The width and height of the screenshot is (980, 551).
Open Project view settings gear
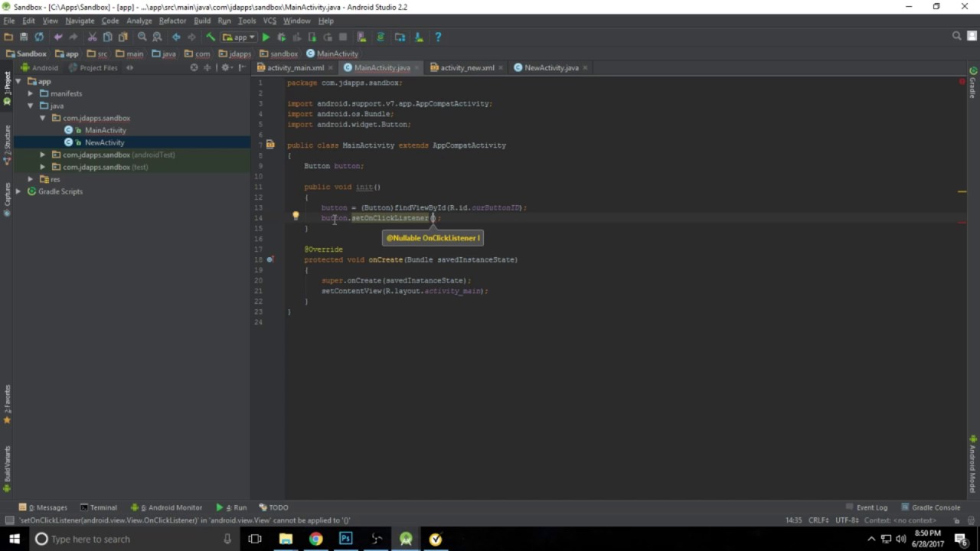point(227,67)
